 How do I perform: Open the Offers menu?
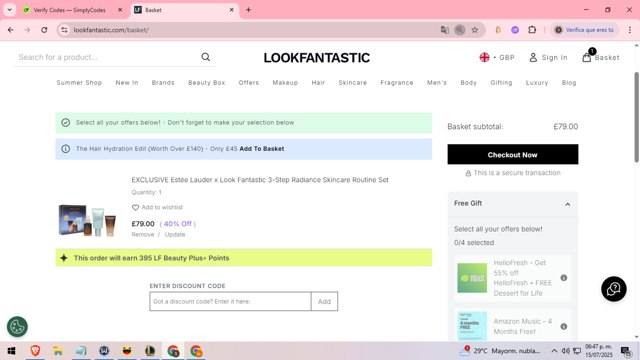coord(249,82)
